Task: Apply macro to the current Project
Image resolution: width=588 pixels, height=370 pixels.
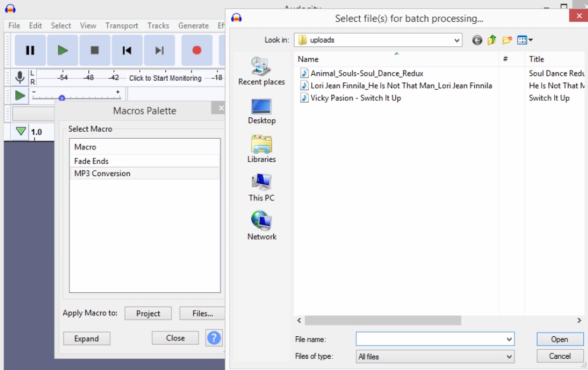Action: pos(148,313)
